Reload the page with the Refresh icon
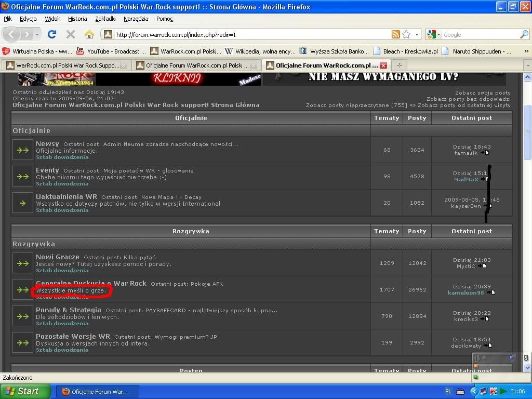This screenshot has height=399, width=532. tap(52, 34)
